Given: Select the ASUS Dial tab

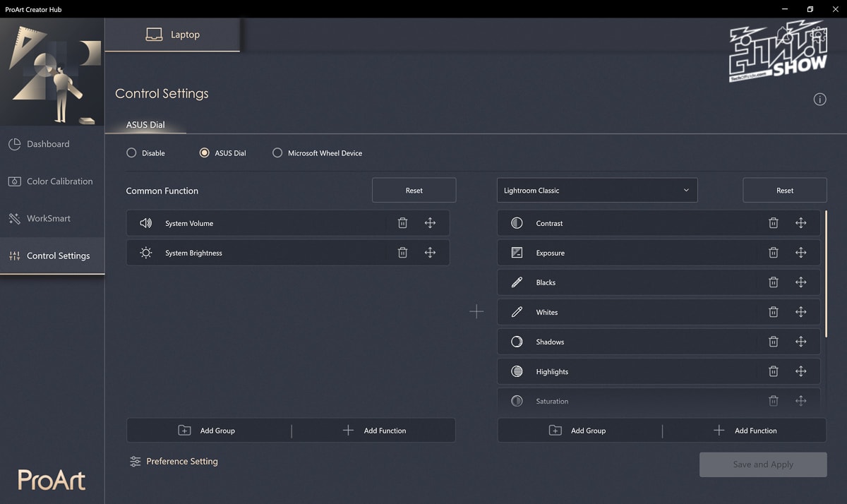Looking at the screenshot, I should tap(145, 125).
